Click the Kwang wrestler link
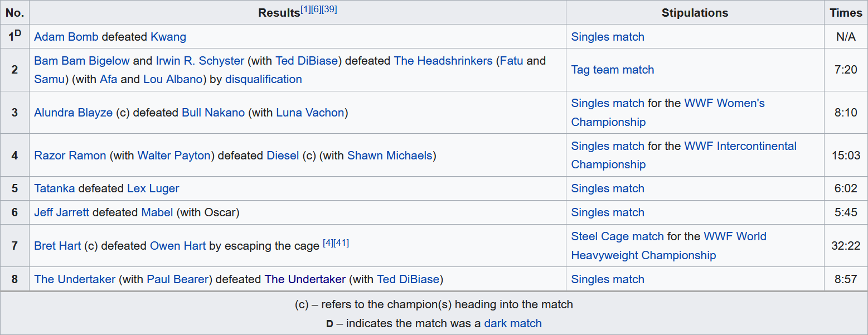This screenshot has width=868, height=335. click(x=168, y=37)
